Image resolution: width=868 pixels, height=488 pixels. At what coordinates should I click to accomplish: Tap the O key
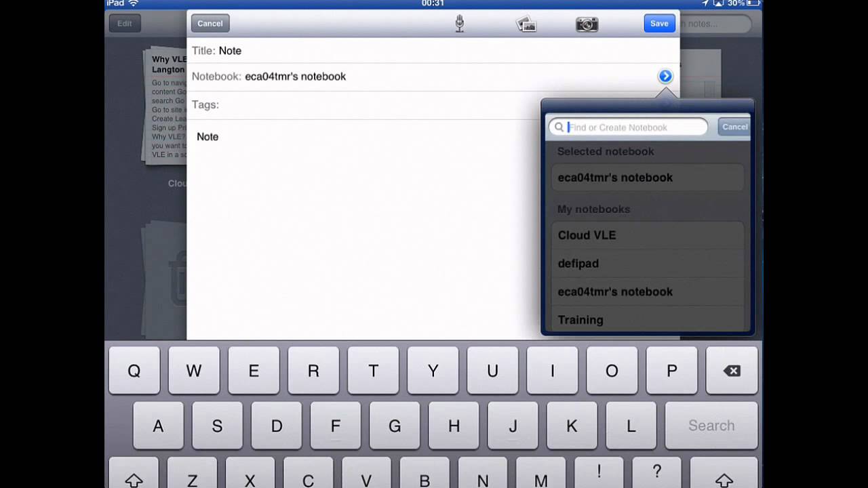tap(612, 371)
